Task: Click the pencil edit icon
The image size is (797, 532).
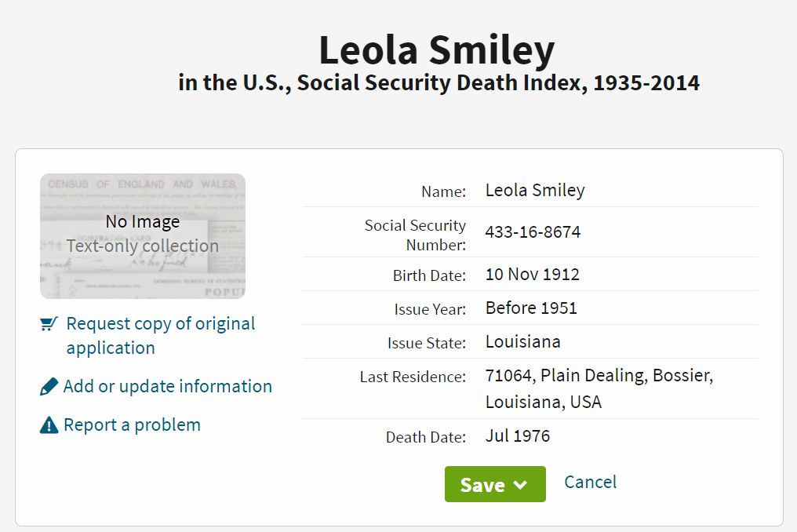Action: point(49,387)
